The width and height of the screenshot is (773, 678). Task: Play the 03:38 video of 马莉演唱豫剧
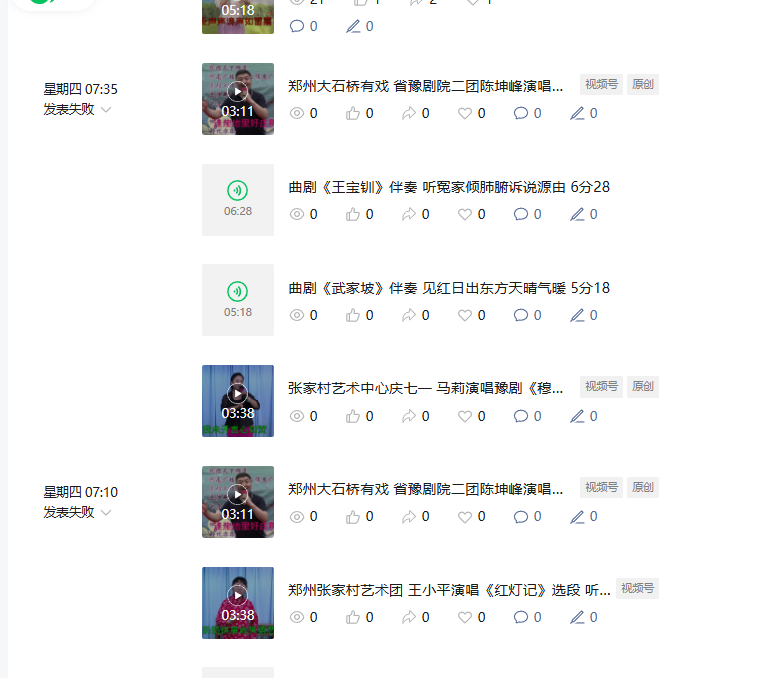tap(238, 401)
